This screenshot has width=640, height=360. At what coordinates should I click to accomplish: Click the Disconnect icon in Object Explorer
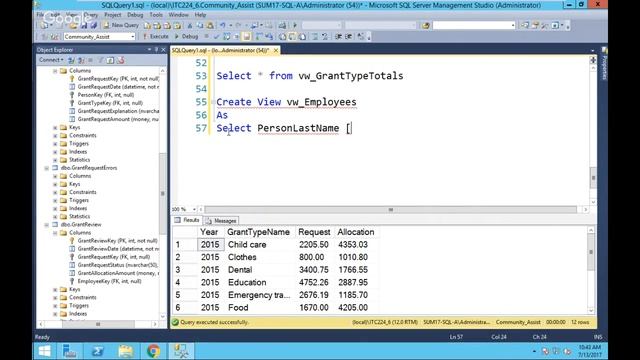click(81, 60)
